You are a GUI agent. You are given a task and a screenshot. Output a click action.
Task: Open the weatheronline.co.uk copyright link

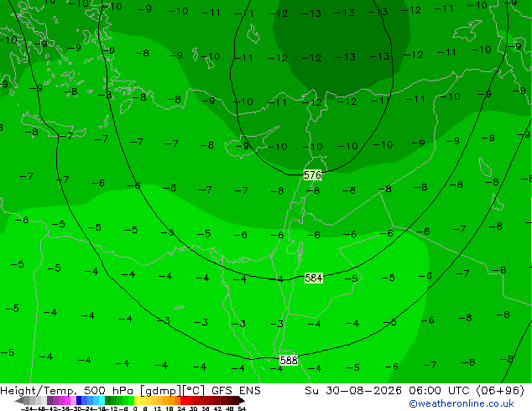pos(462,403)
